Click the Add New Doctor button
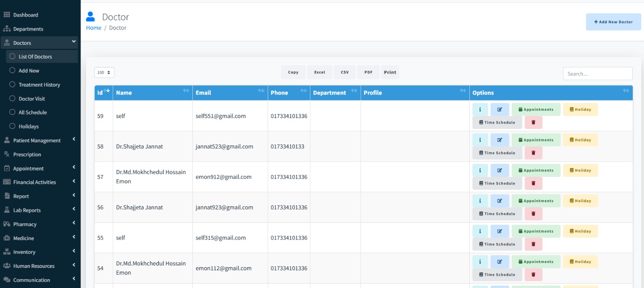Screen dimensions: 644x288 613,22
